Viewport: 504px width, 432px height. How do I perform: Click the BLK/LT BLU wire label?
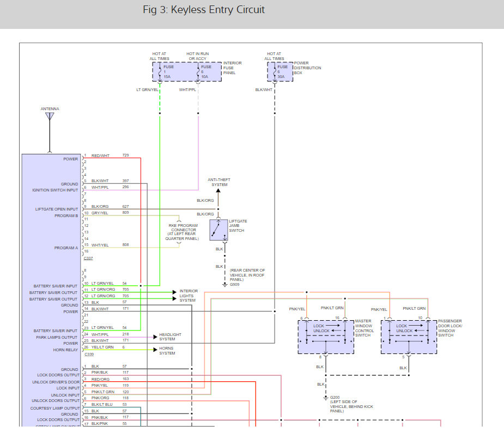102,404
